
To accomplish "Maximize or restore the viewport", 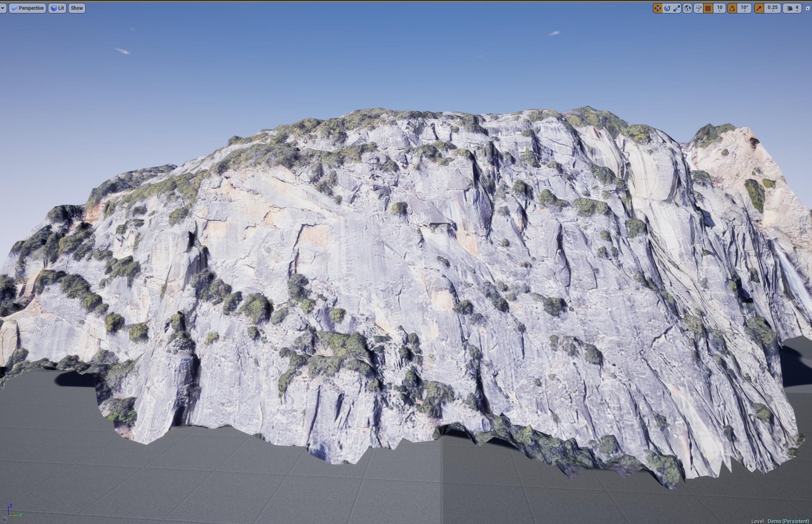I will pos(807,8).
